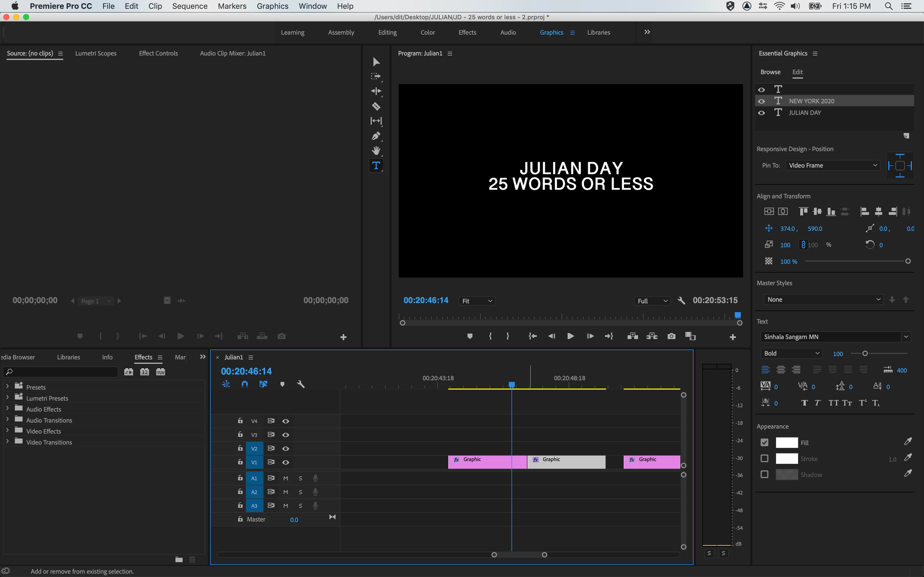The height and width of the screenshot is (577, 924).
Task: Expand the Video Effects folder
Action: 7,431
